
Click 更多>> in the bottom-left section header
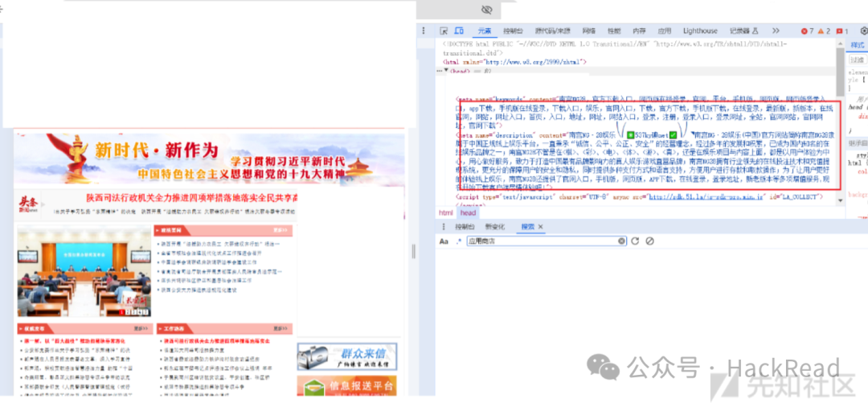click(x=141, y=329)
